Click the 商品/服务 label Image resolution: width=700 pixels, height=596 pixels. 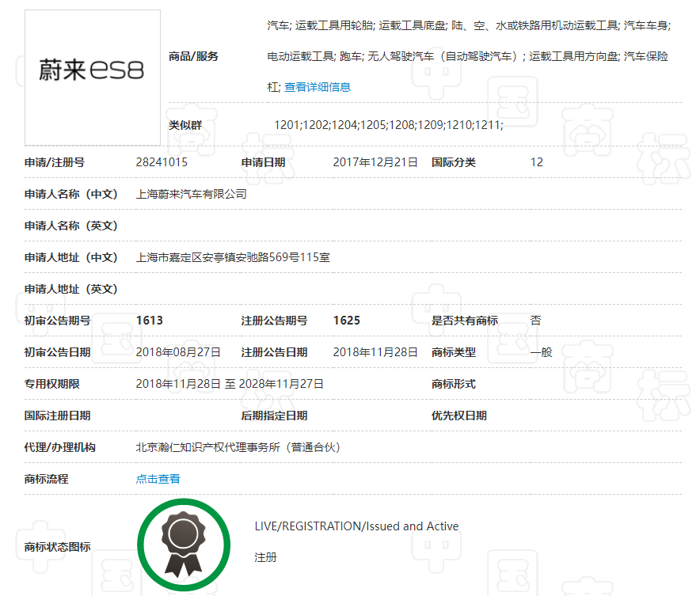tap(193, 56)
